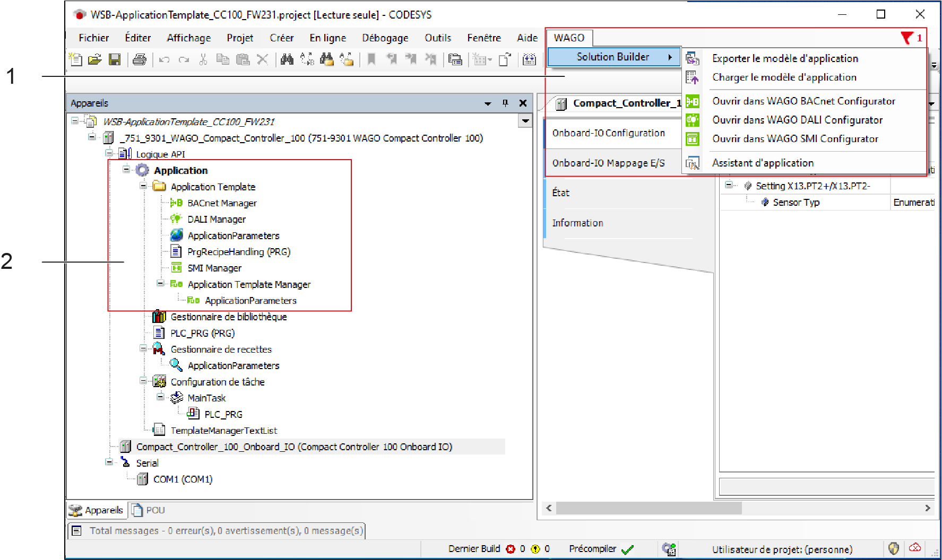Choose Ouvrir dans WAGO DALI Configurator
Viewport: 942px width, 560px height.
pyautogui.click(x=797, y=120)
